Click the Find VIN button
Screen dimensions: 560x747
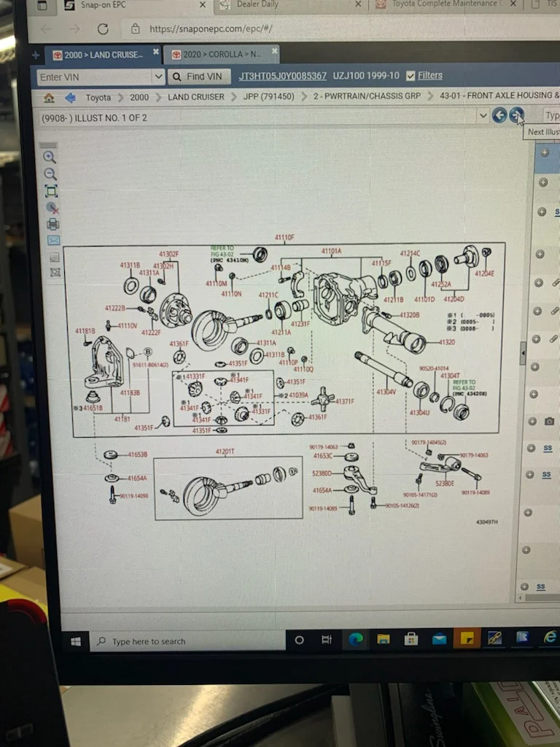pos(199,76)
